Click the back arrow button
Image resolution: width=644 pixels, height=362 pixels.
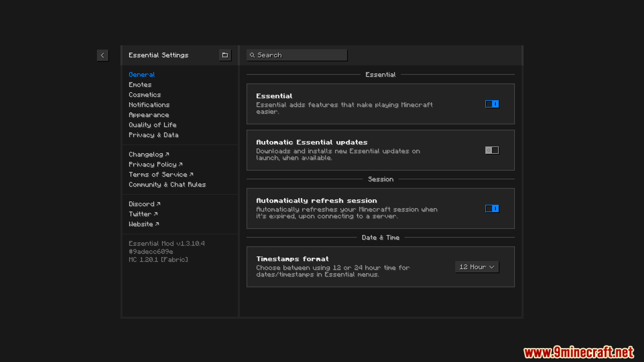pos(103,55)
